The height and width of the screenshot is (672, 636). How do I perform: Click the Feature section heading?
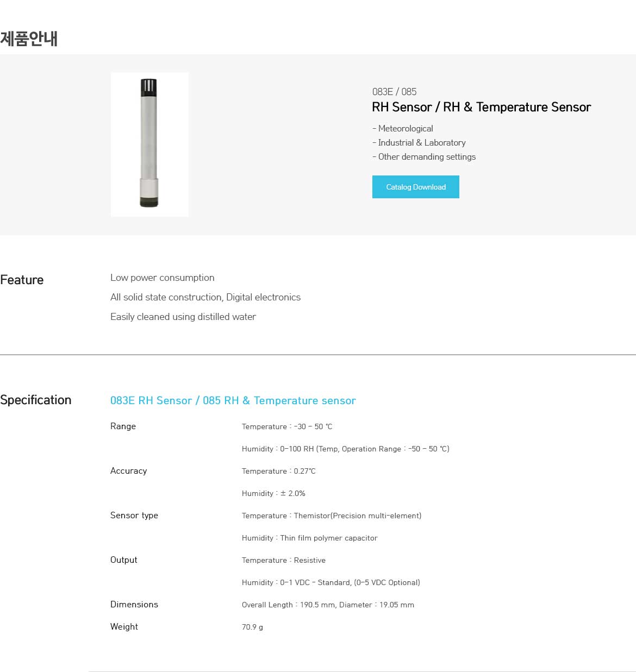pyautogui.click(x=22, y=280)
